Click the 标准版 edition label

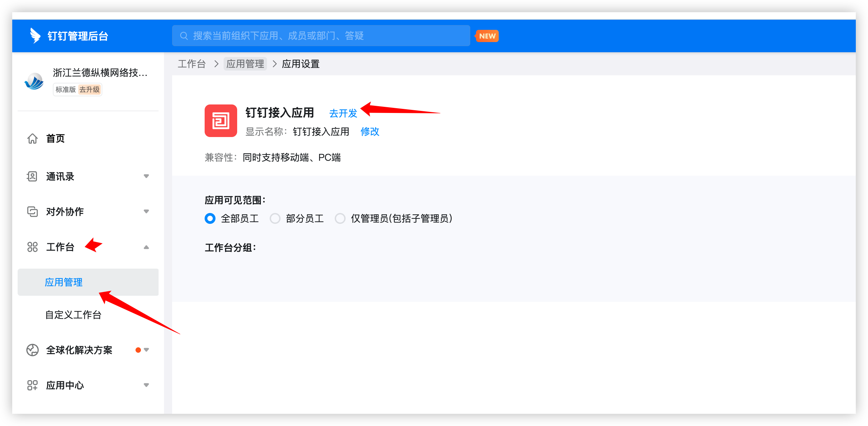[x=66, y=90]
